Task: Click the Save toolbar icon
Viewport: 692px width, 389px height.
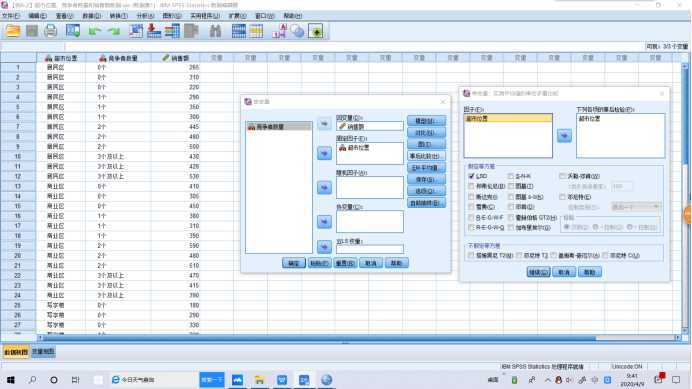Action: pos(32,31)
